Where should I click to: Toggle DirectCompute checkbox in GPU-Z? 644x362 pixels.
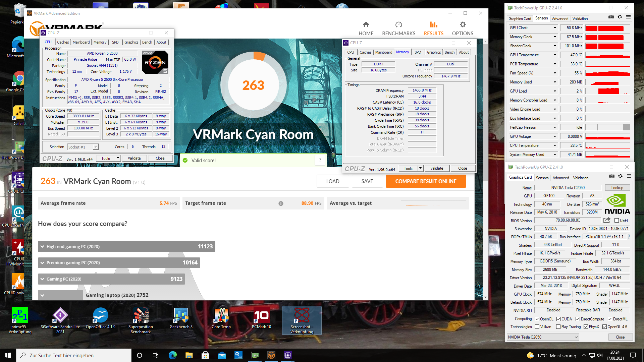(578, 319)
